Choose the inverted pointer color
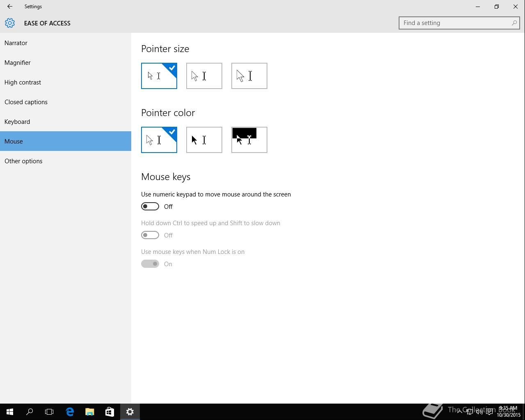This screenshot has height=420, width=525. pyautogui.click(x=249, y=140)
